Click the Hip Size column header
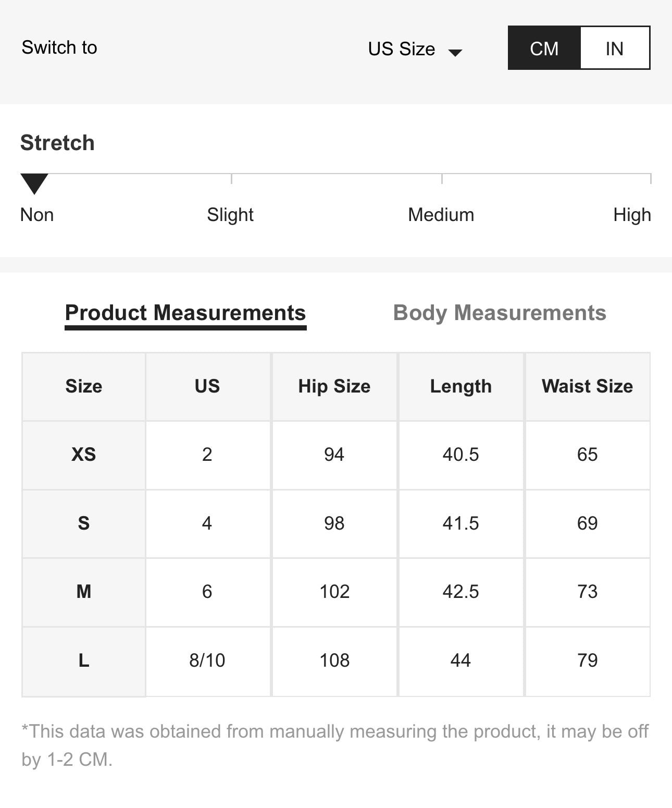 pos(334,386)
